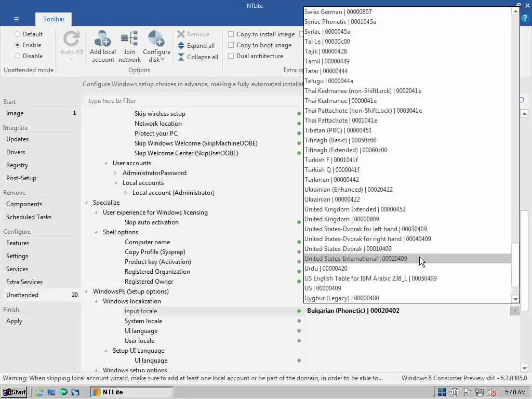The image size is (532, 399).
Task: Click the help question mark icon
Action: (x=525, y=19)
